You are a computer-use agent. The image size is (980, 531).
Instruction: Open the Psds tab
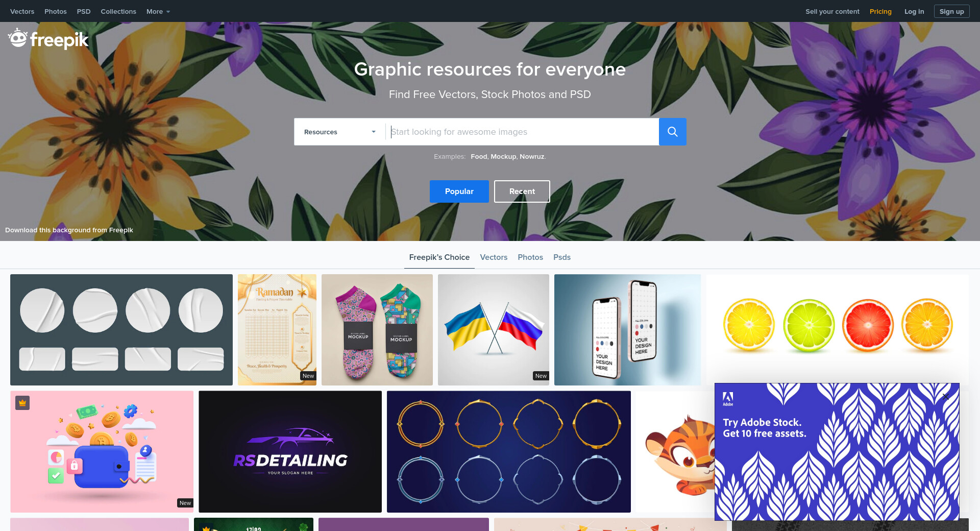562,257
